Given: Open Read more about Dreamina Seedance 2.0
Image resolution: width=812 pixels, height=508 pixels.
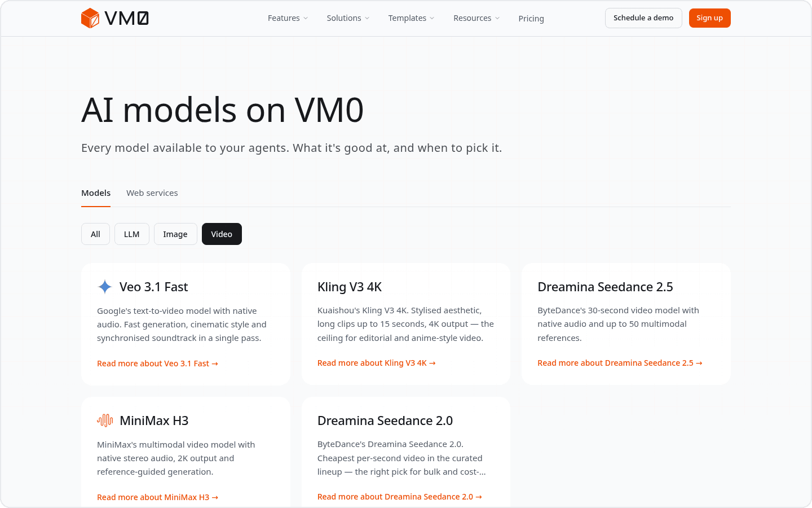Looking at the screenshot, I should tap(400, 497).
